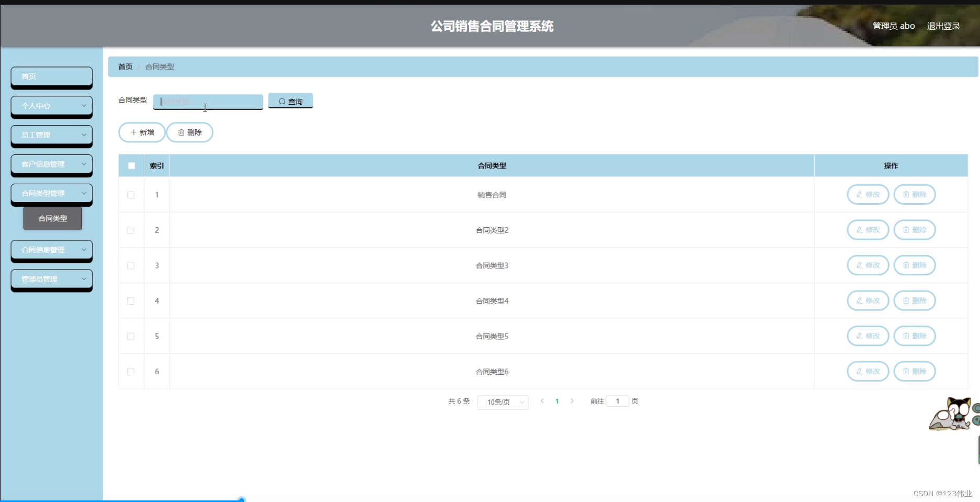The height and width of the screenshot is (502, 980).
Task: Expand the 员工管理 sidebar menu
Action: pos(51,135)
